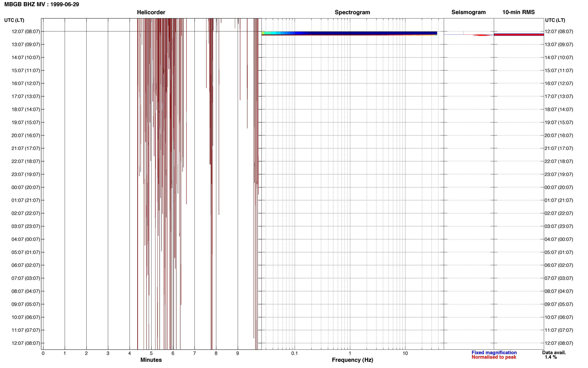This screenshot has height=368, width=588.
Task: Click 19:07 (15:07) on the left time axis
Action: point(26,122)
